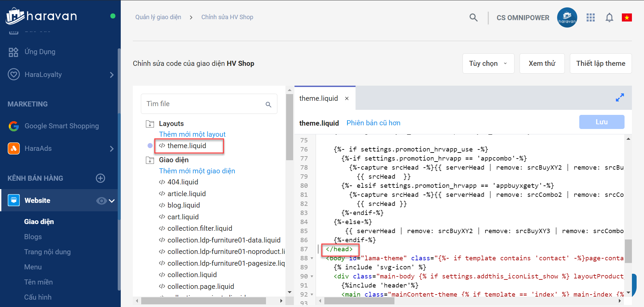This screenshot has height=307, width=644.
Task: Fold code at line 88
Action: [x=312, y=258]
